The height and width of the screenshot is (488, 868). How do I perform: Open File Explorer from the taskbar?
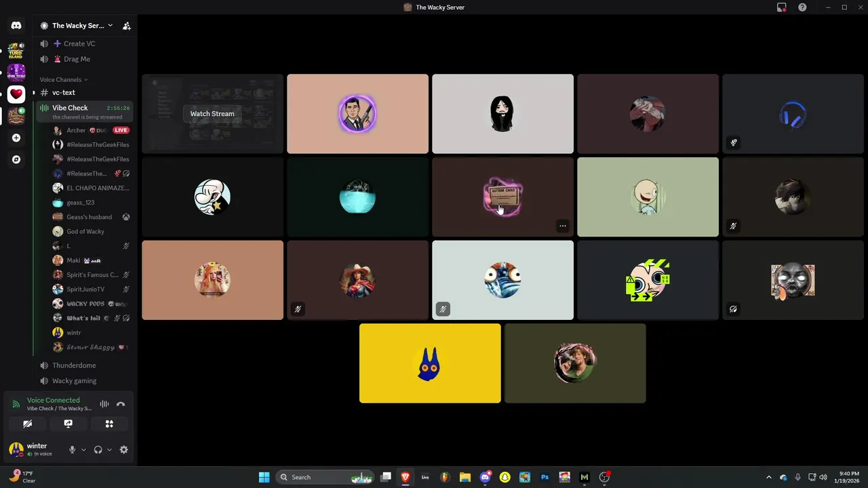click(x=465, y=477)
